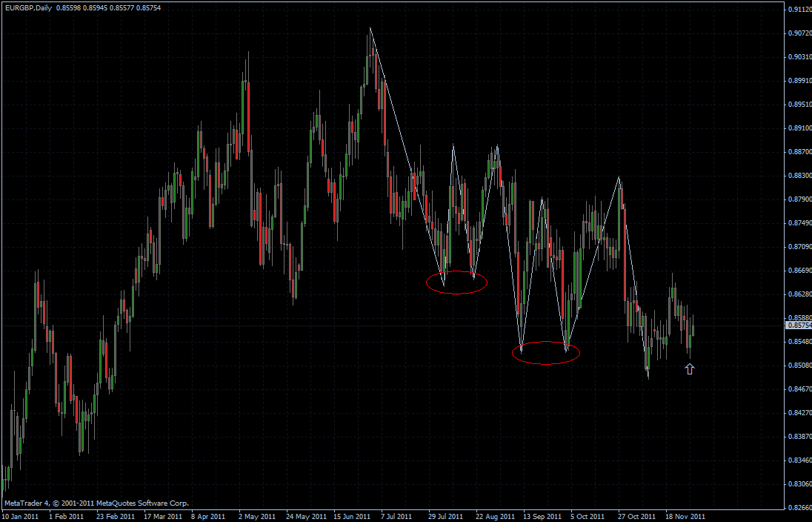The height and width of the screenshot is (522, 812).
Task: Click the 27 Oct 2011 date label
Action: 637,516
